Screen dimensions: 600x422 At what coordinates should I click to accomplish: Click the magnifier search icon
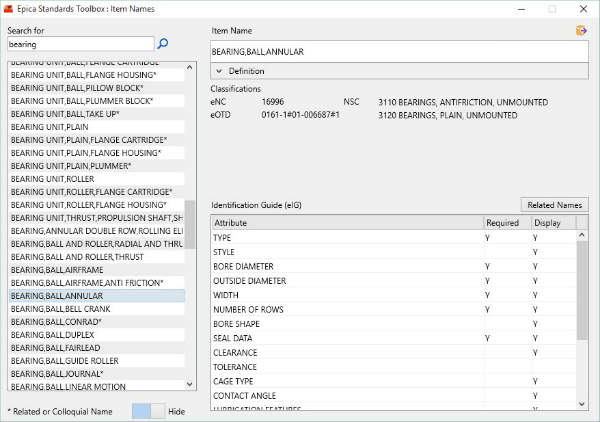tap(163, 44)
